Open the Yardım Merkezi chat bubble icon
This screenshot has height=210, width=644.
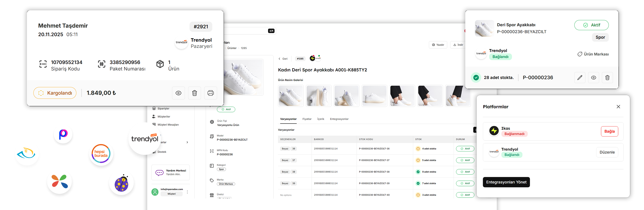159,172
